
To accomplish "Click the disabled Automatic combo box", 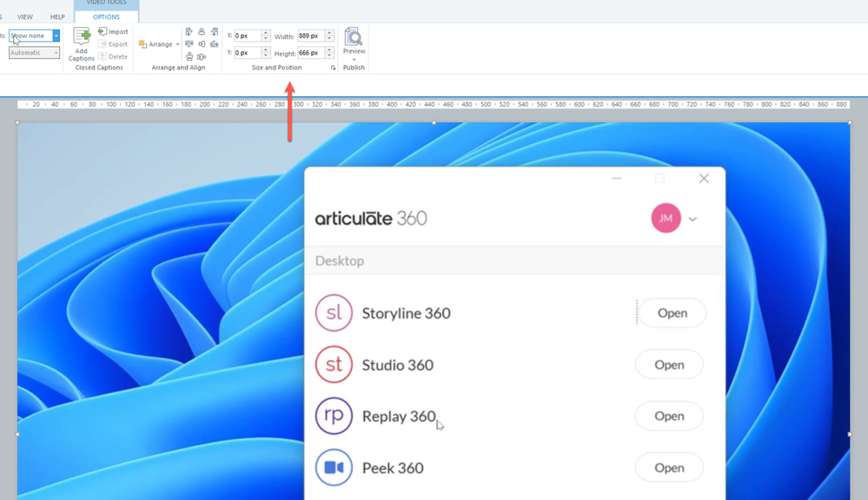I will [34, 53].
